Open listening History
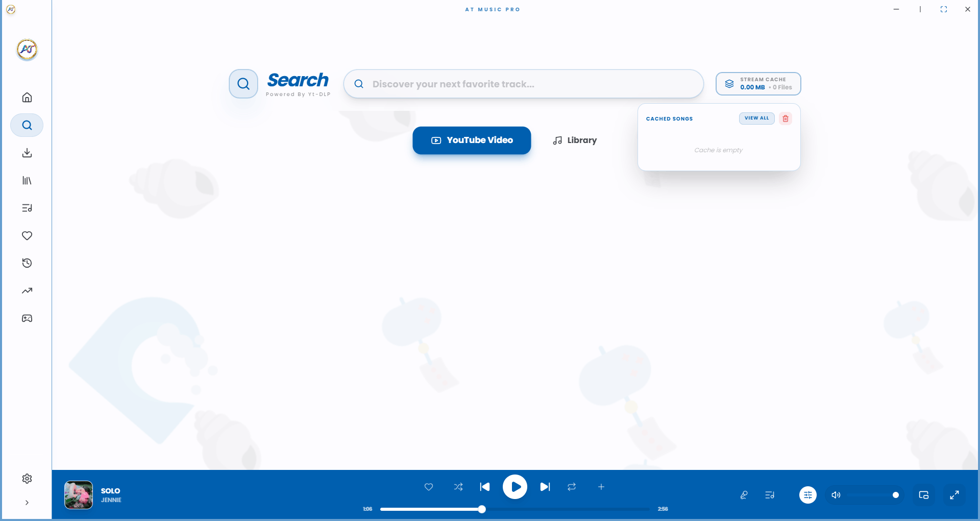The width and height of the screenshot is (980, 521). coord(27,263)
